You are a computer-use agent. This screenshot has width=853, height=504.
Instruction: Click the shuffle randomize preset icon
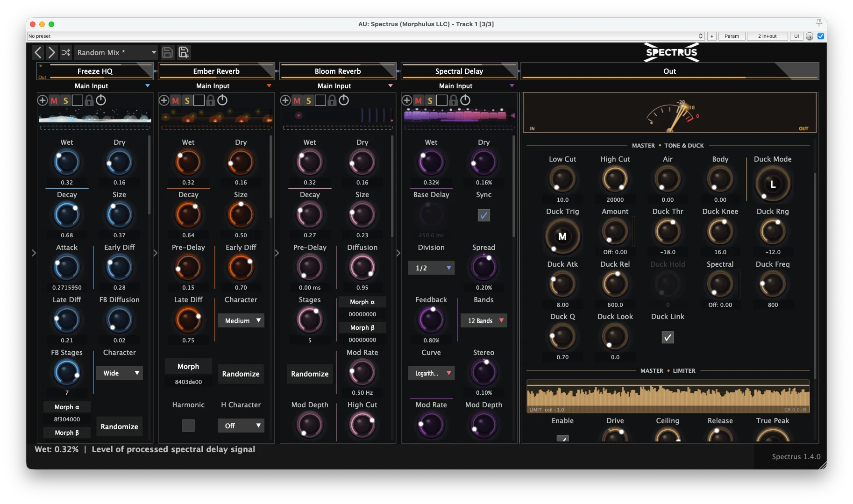[x=66, y=52]
